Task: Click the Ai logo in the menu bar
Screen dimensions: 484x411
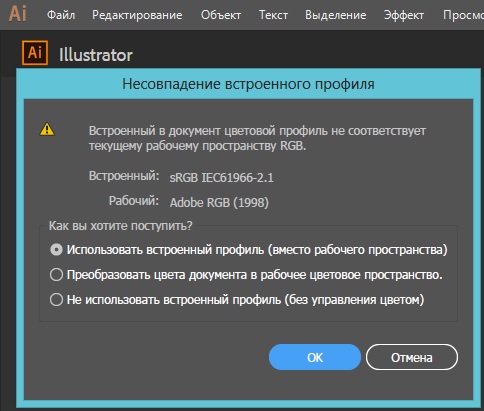Action: [18, 14]
